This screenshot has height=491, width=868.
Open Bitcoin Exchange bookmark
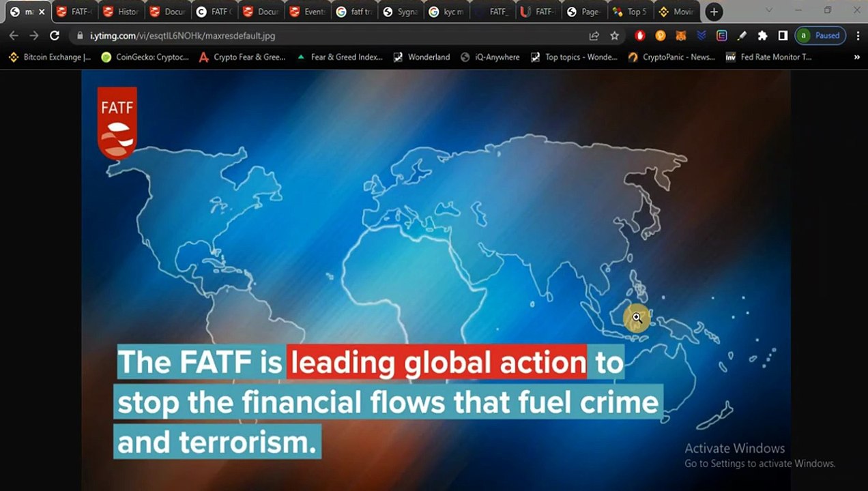click(50, 57)
